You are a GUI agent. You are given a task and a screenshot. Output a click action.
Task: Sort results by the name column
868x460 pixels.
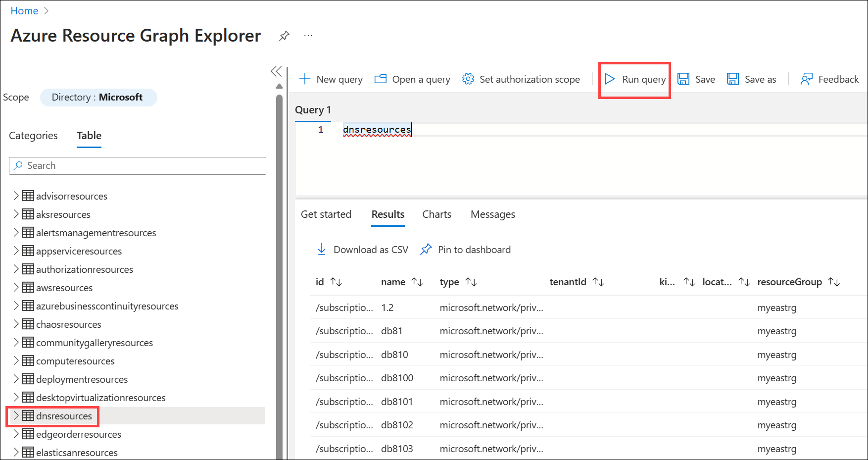[418, 282]
